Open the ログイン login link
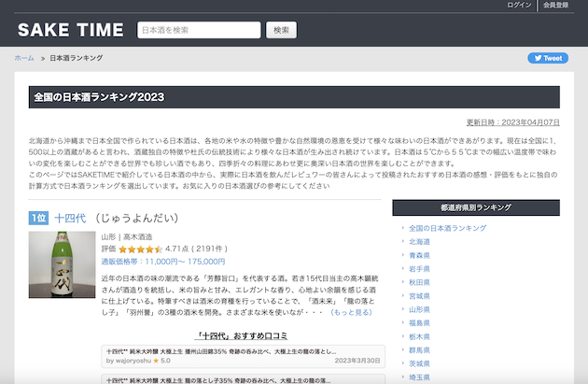 pyautogui.click(x=519, y=5)
